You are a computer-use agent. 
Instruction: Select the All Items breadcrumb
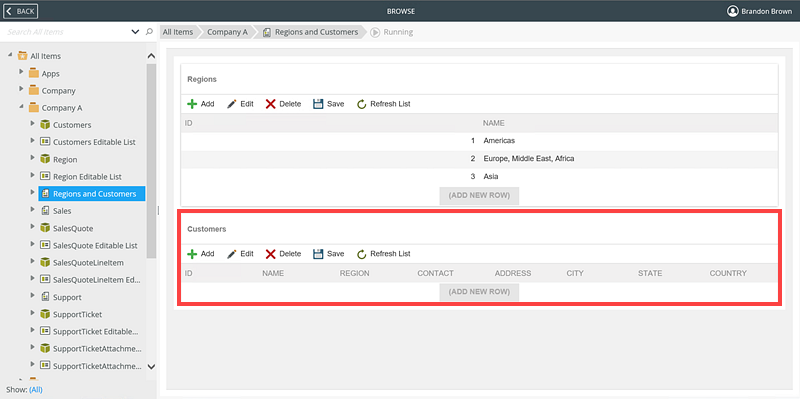(178, 32)
